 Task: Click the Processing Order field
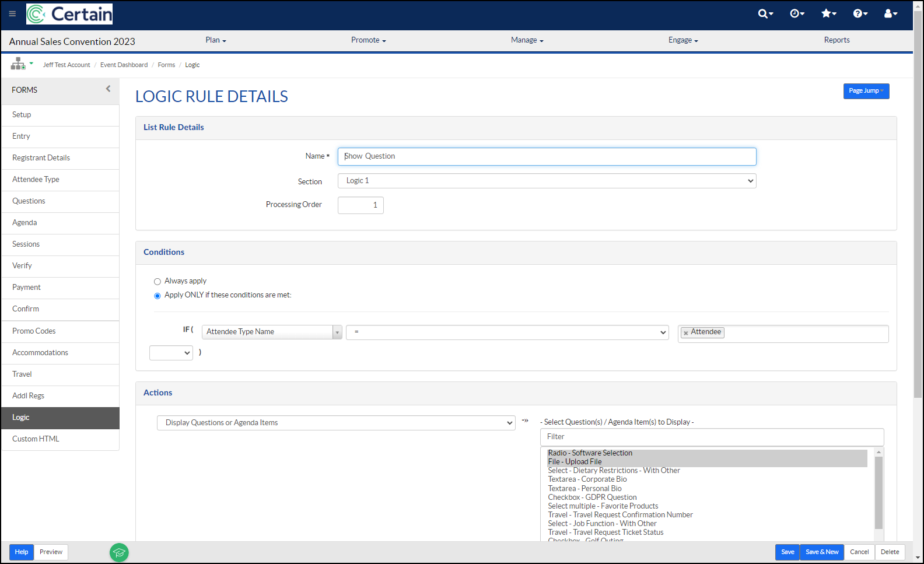click(x=360, y=205)
